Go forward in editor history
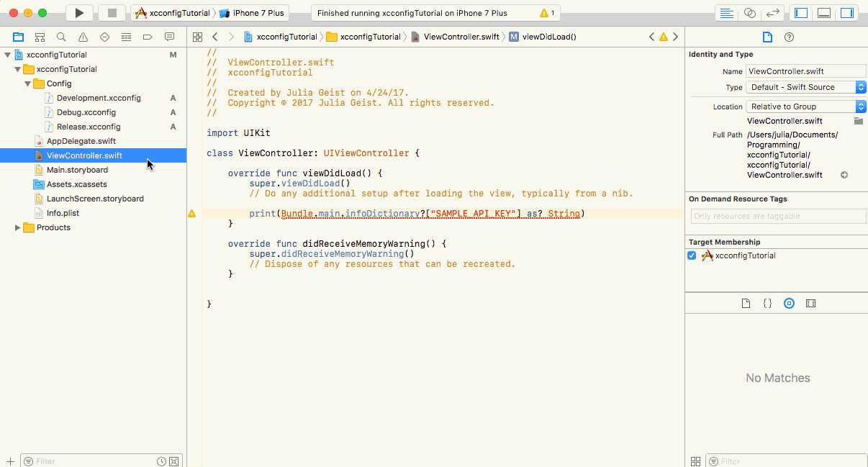 (x=231, y=37)
